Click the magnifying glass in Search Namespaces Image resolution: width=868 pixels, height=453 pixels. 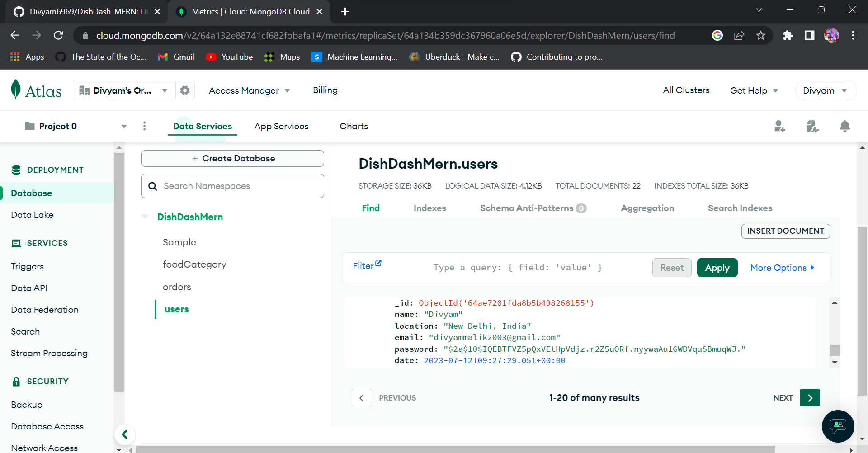tap(153, 186)
